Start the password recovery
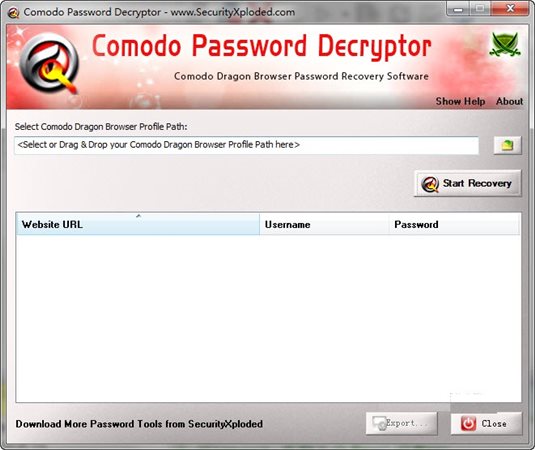535x450 pixels. point(468,184)
